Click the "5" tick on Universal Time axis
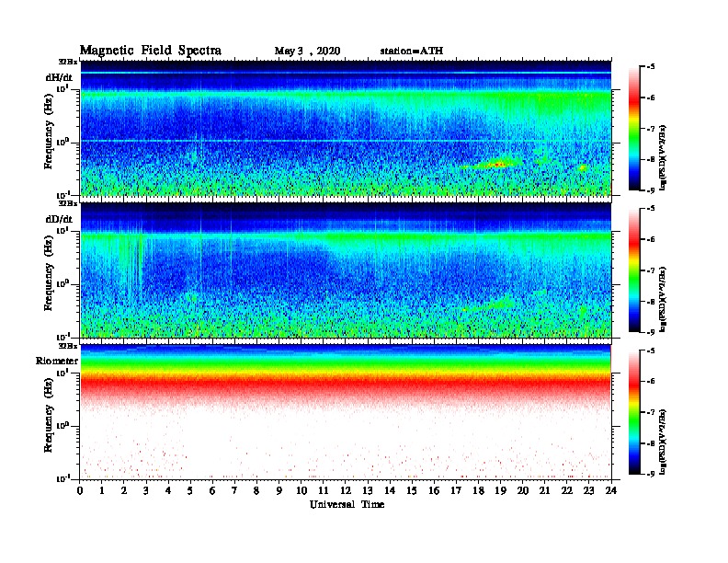This screenshot has width=728, height=563. [x=190, y=490]
